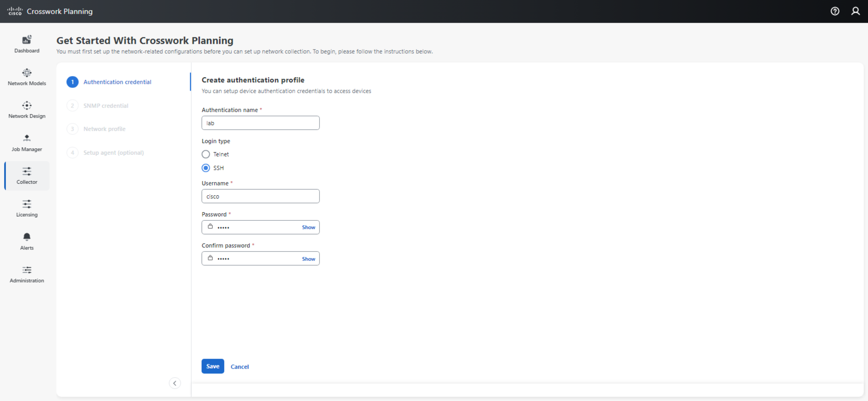Open the user profile icon
This screenshot has width=868, height=401.
click(x=855, y=11)
